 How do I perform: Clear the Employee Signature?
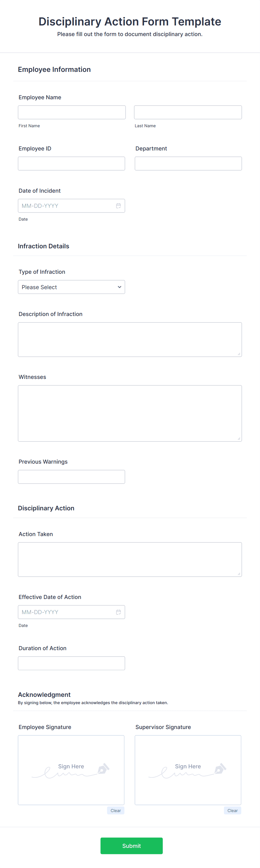(115, 810)
